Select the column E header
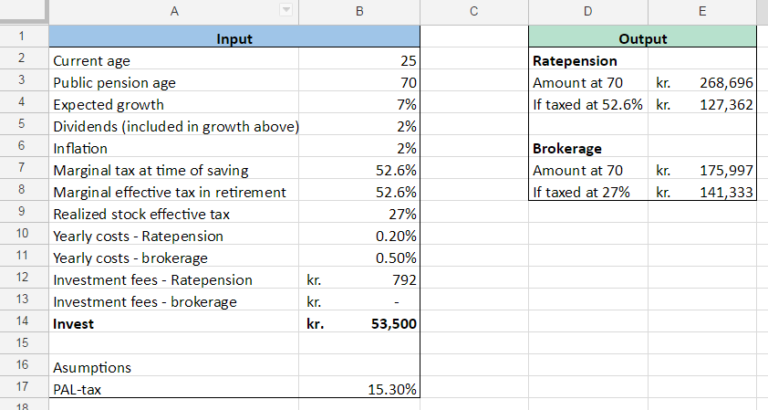 702,11
